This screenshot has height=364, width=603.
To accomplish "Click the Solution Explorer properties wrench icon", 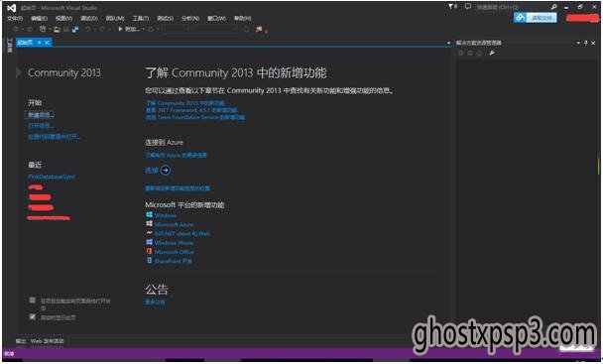I will coord(492,54).
